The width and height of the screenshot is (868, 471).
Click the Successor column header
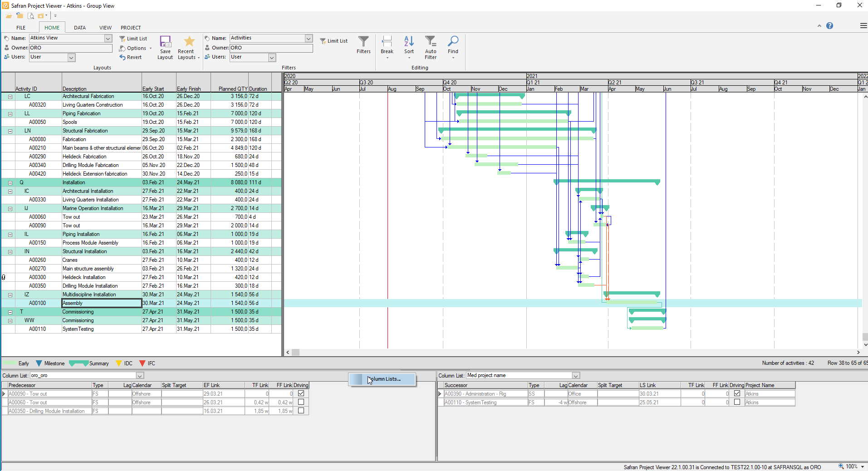pyautogui.click(x=486, y=385)
